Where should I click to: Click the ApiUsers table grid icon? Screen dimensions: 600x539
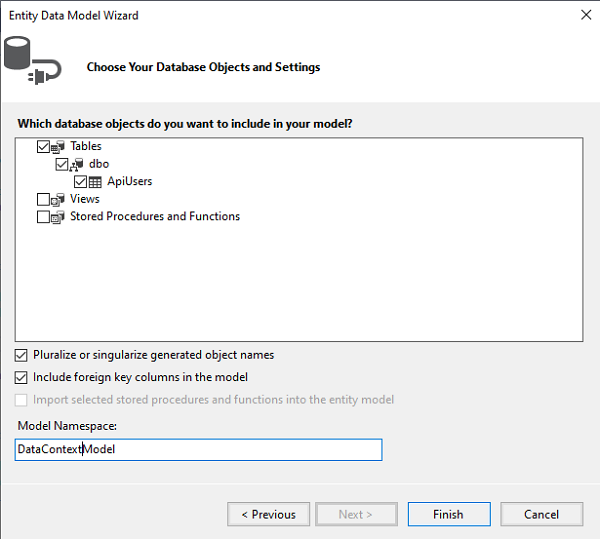pyautogui.click(x=95, y=182)
